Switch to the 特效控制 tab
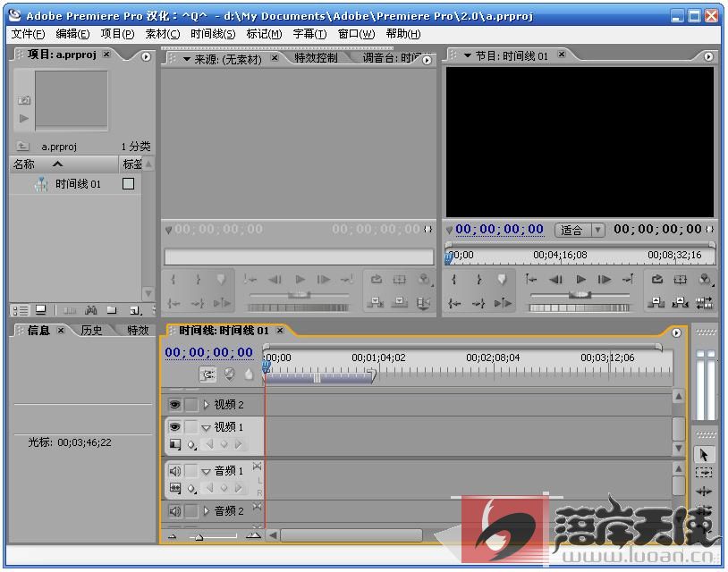The width and height of the screenshot is (728, 572). [x=316, y=58]
